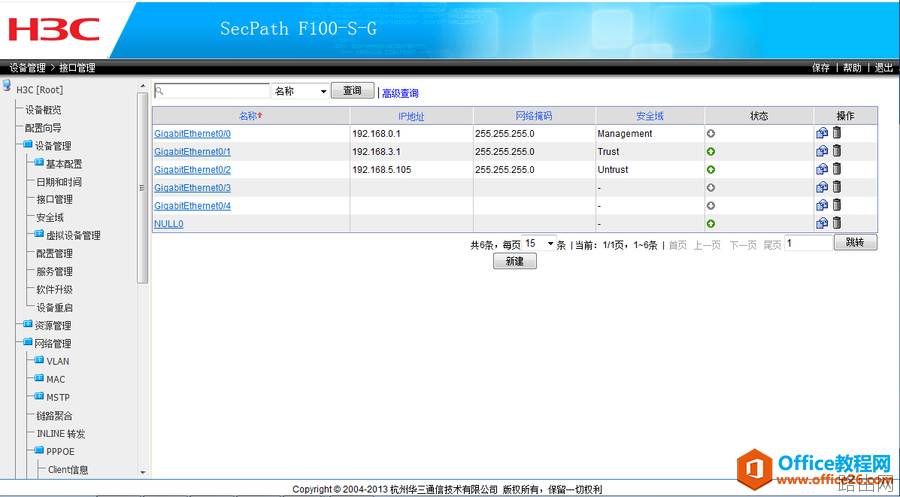900x497 pixels.
Task: Click 保存 in the top bar
Action: click(x=821, y=68)
